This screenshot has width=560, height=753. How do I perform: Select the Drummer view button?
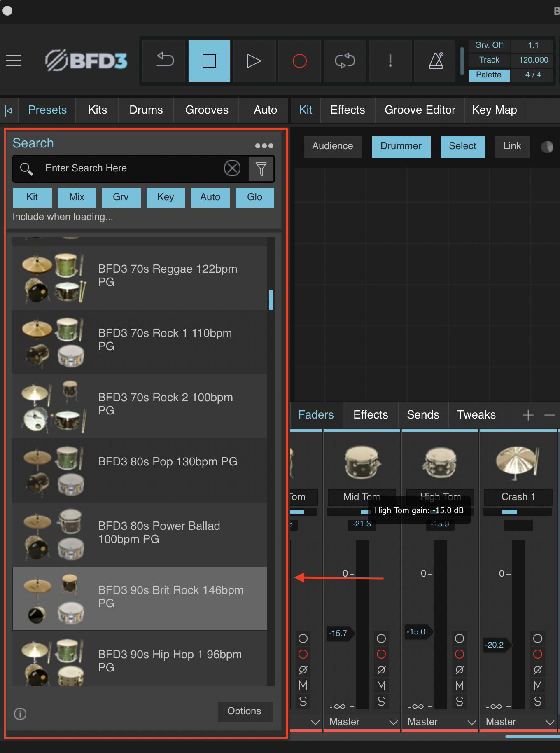click(401, 146)
